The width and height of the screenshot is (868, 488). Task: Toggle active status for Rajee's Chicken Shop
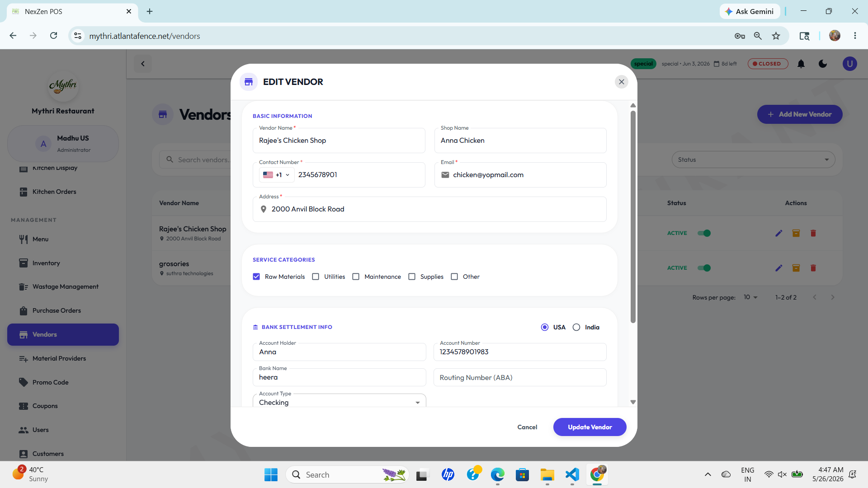[704, 233]
